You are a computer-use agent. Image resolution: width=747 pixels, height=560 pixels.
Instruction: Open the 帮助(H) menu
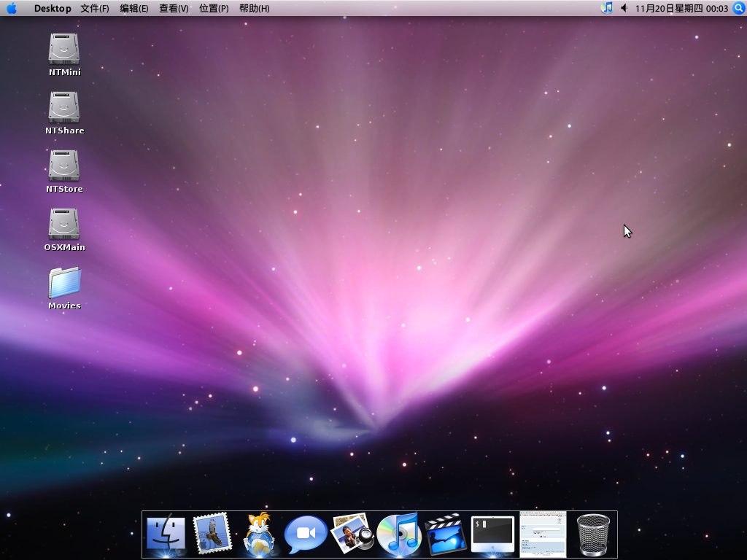click(254, 9)
